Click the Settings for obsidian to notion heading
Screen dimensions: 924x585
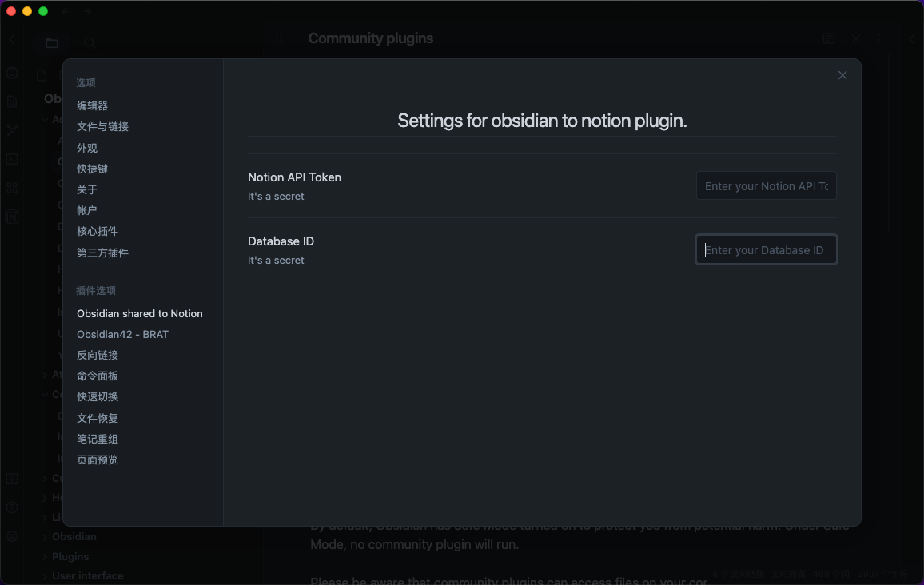pos(542,121)
